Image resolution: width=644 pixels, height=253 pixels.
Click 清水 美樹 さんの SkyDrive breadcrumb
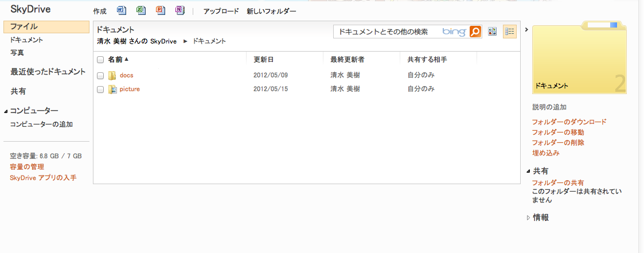click(136, 41)
